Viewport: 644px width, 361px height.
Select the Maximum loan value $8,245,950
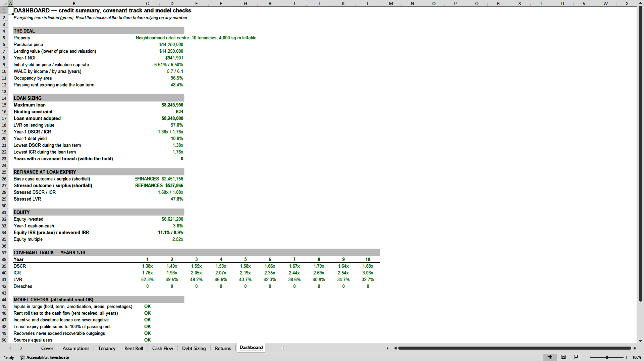coord(172,105)
